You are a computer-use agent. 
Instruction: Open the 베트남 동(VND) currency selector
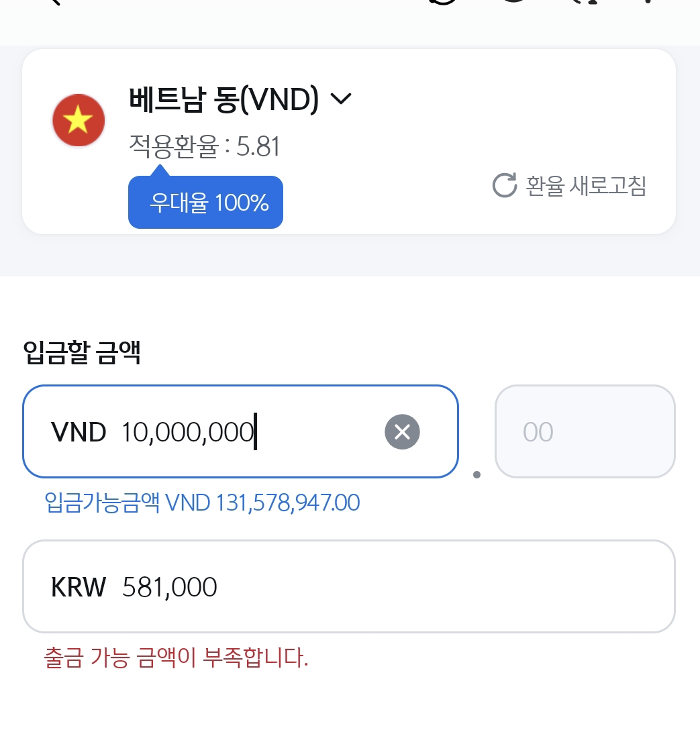pos(223,100)
